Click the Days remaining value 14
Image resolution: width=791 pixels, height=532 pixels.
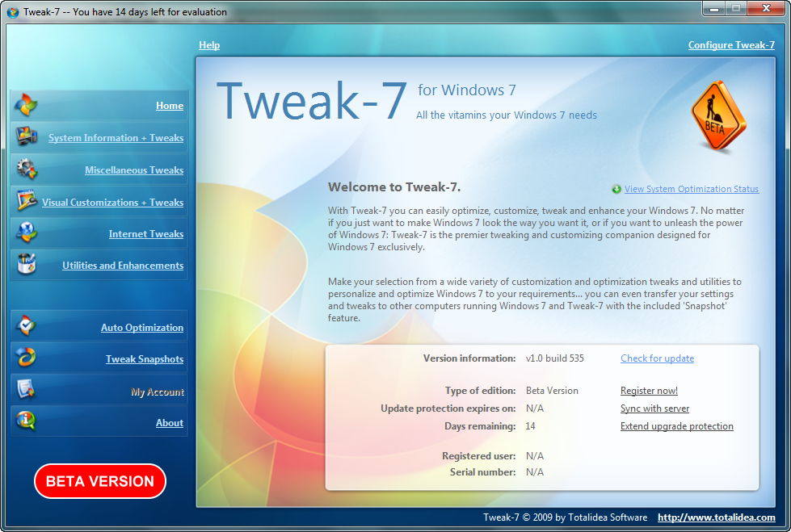530,426
